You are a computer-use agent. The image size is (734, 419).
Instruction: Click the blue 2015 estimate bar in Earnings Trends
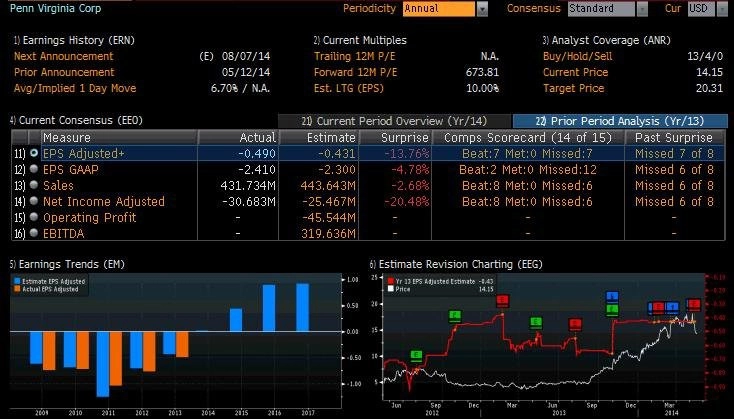[236, 320]
